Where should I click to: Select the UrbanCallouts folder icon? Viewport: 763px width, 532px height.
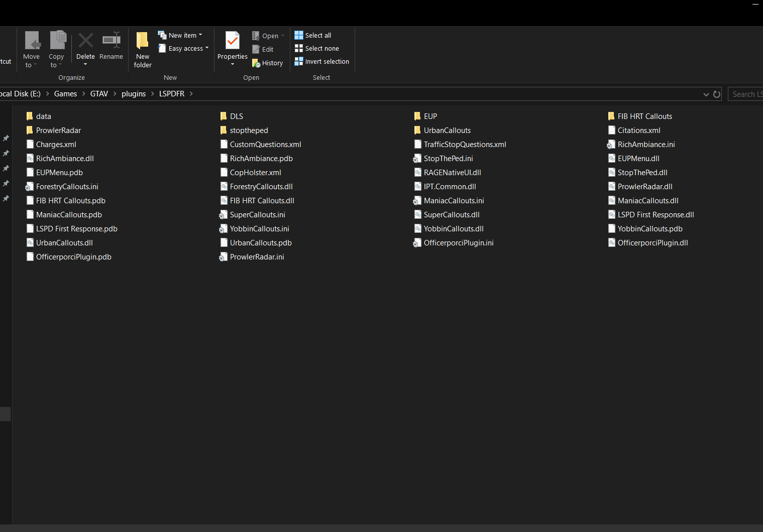417,130
